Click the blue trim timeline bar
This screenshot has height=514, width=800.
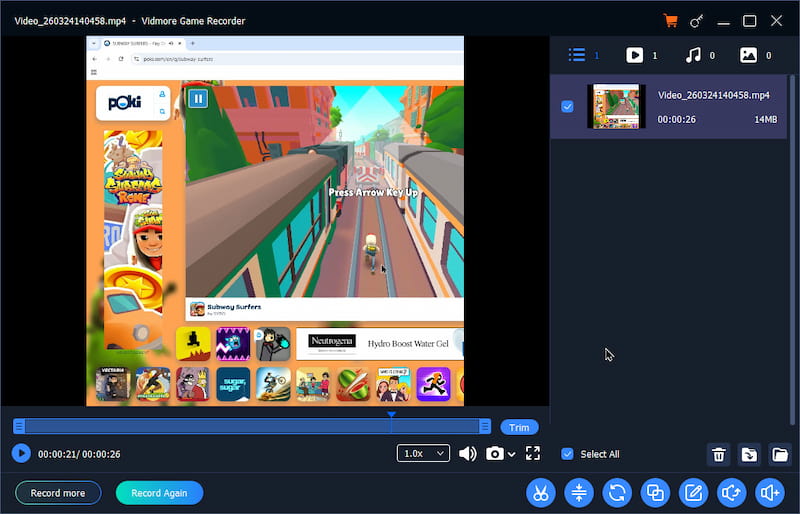point(250,427)
